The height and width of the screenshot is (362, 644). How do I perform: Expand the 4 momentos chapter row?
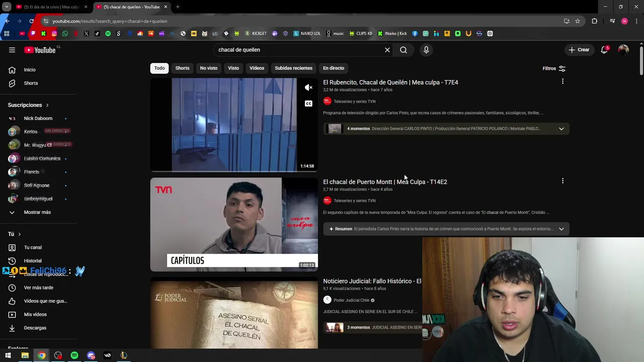click(x=446, y=129)
